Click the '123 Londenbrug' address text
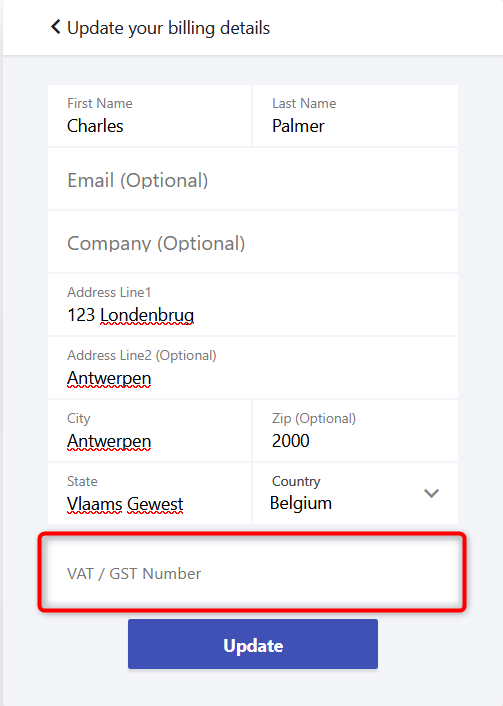Image resolution: width=503 pixels, height=706 pixels. click(131, 315)
